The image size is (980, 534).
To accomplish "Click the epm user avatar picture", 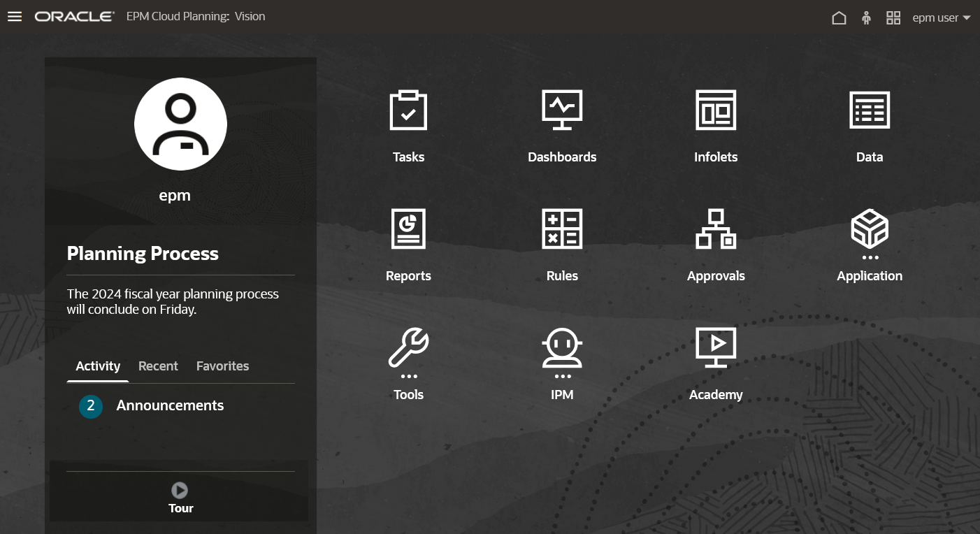I will pos(180,124).
